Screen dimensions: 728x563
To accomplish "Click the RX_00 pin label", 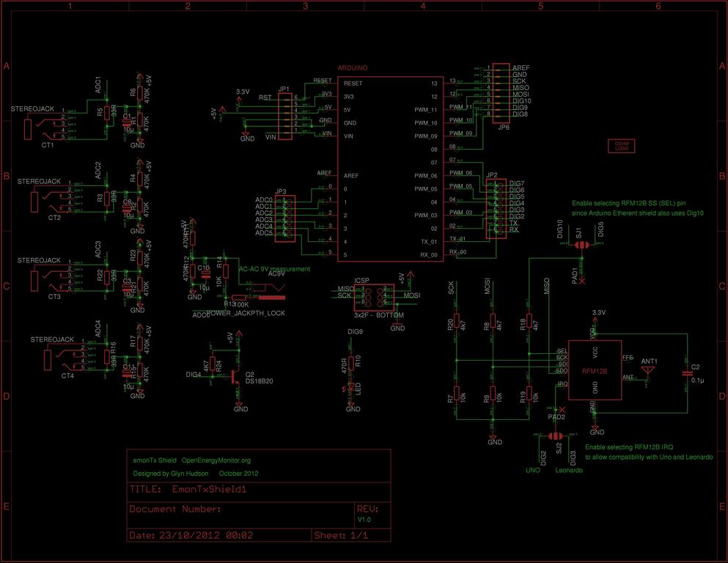I will click(x=429, y=255).
